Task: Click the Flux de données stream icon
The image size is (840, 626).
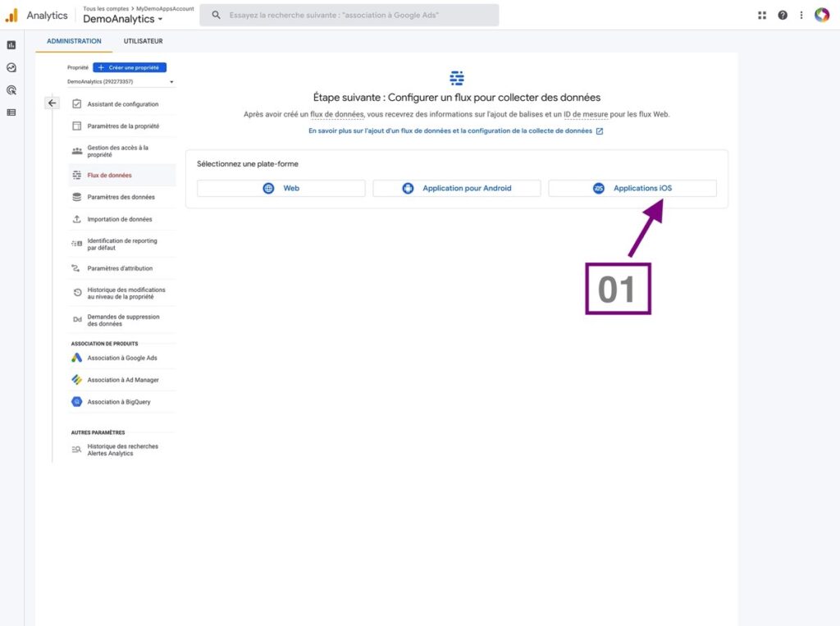Action: pos(76,176)
